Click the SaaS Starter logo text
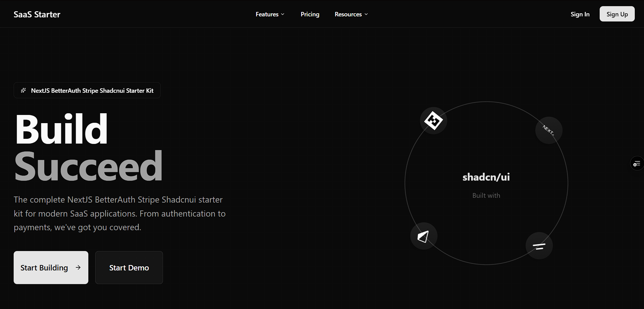The width and height of the screenshot is (644, 309). pos(36,14)
